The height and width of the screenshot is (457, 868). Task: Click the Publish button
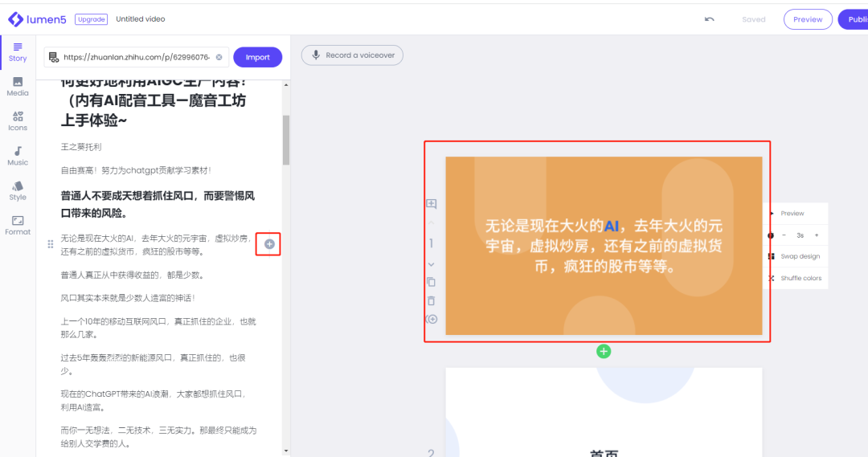(x=853, y=19)
